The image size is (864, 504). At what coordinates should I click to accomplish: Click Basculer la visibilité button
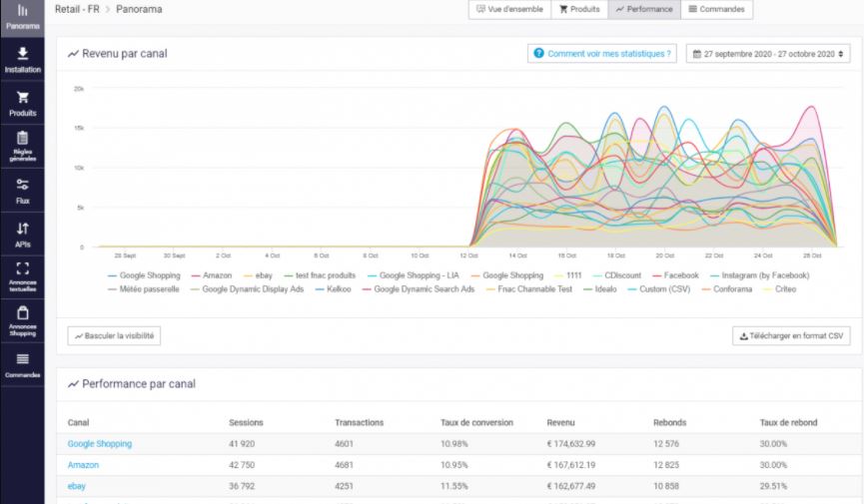[114, 336]
